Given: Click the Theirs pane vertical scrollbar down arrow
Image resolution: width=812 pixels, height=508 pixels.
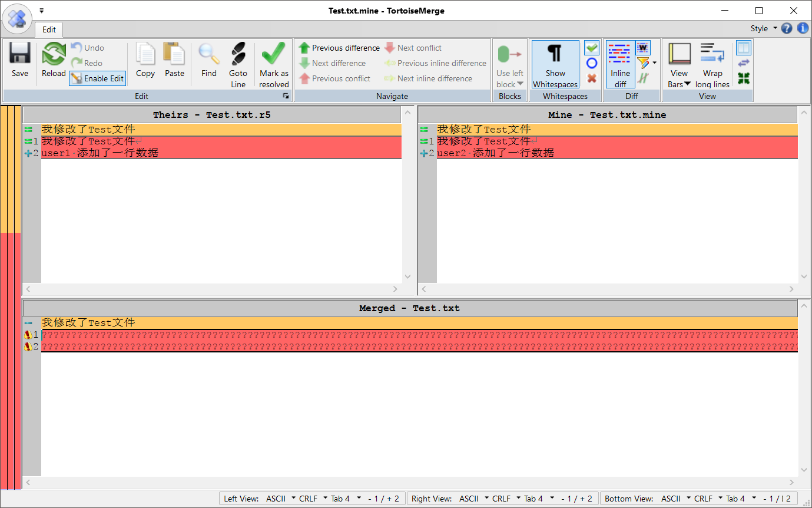Looking at the screenshot, I should point(407,277).
